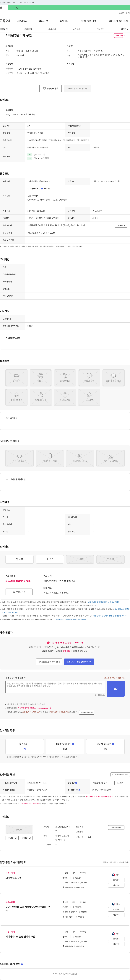This screenshot has height=980, width=130.
Task: Click the 필기 screening method box
Action: tap(80, 559)
